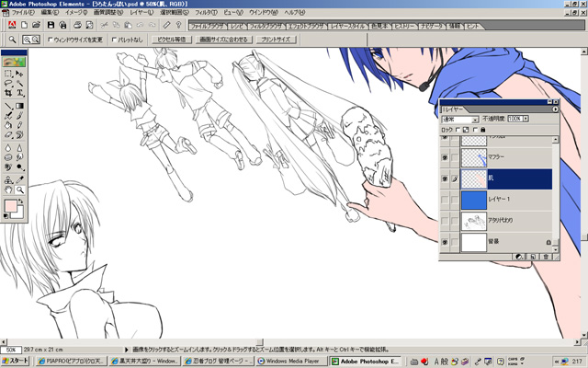Screen dimensions: 588x368
Task: Click the layers list scroll-down arrow
Action: (555, 249)
